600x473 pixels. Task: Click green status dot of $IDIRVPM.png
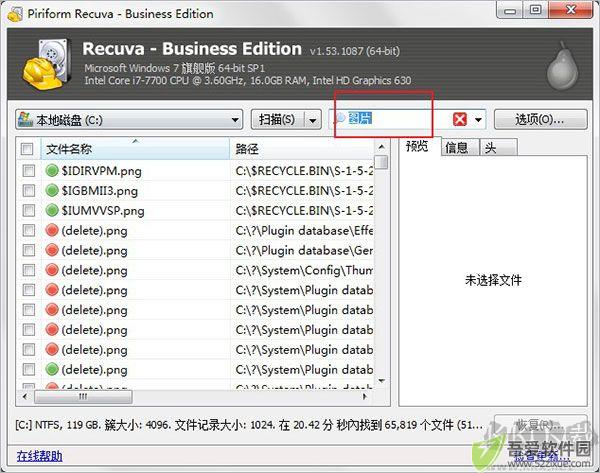coord(52,170)
